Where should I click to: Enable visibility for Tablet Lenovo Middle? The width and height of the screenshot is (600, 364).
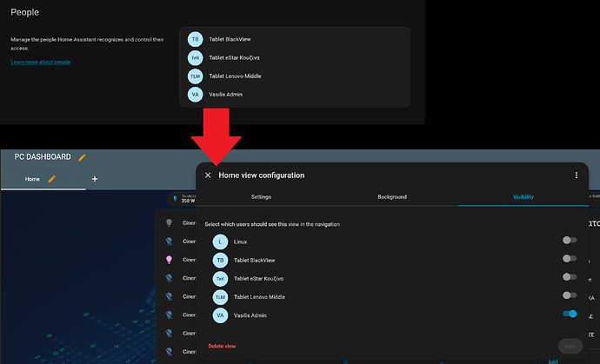[x=570, y=295]
